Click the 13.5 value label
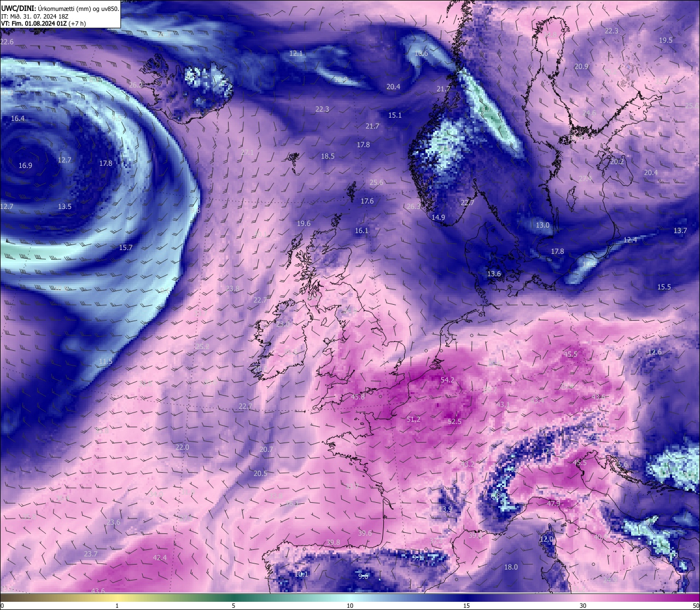The height and width of the screenshot is (610, 700). point(65,206)
